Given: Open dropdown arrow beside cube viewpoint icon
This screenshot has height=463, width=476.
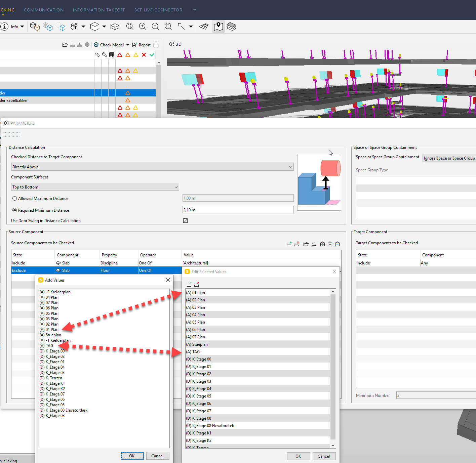Looking at the screenshot, I should click(x=104, y=27).
